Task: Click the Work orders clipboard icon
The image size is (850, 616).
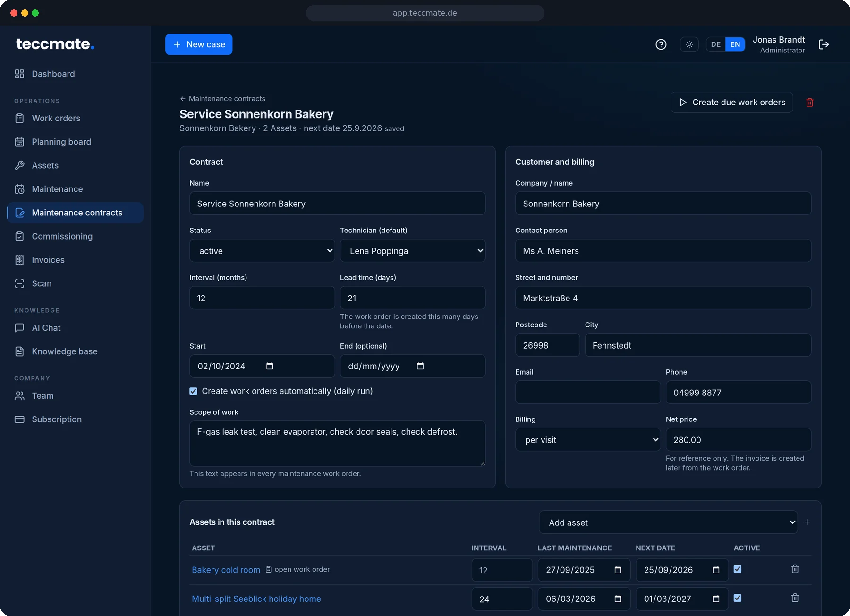Action: 19,118
